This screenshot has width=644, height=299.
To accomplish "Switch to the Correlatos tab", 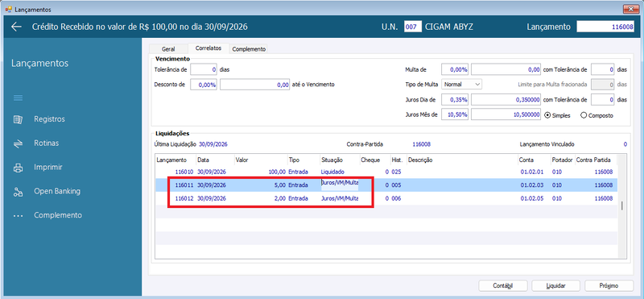I will pos(208,48).
